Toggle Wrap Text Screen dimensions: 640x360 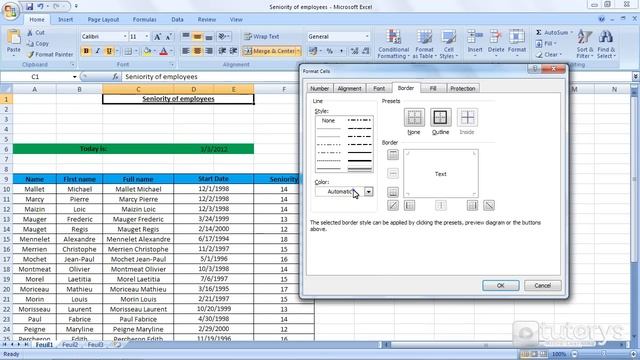pos(262,37)
